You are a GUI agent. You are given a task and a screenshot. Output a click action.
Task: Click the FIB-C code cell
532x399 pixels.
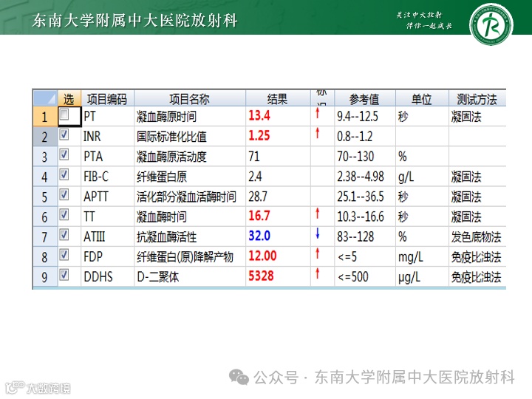108,177
